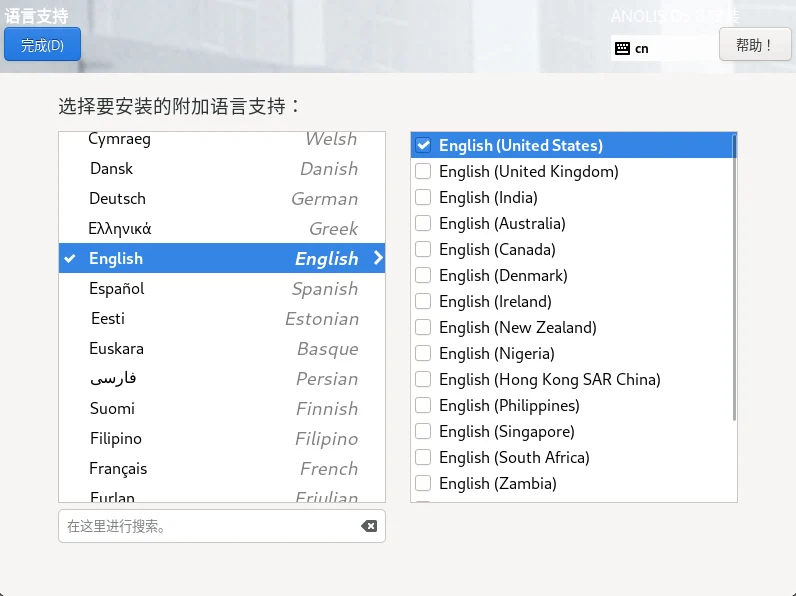Tick the English (India) checkbox

pyautogui.click(x=423, y=197)
